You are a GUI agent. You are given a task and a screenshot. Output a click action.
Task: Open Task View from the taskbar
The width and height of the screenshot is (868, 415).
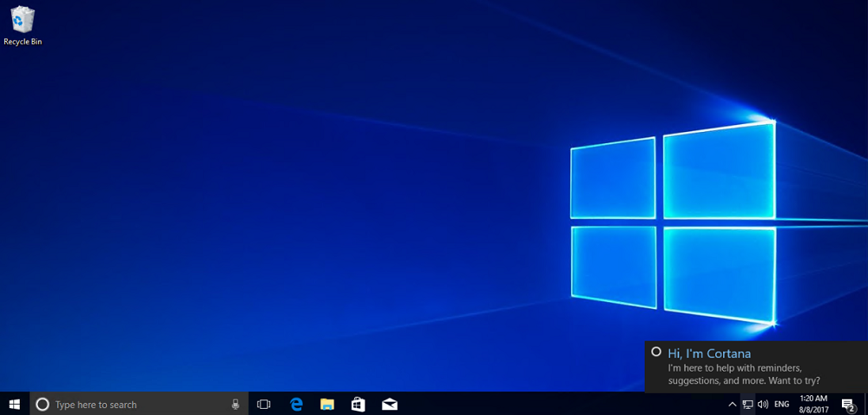(264, 405)
